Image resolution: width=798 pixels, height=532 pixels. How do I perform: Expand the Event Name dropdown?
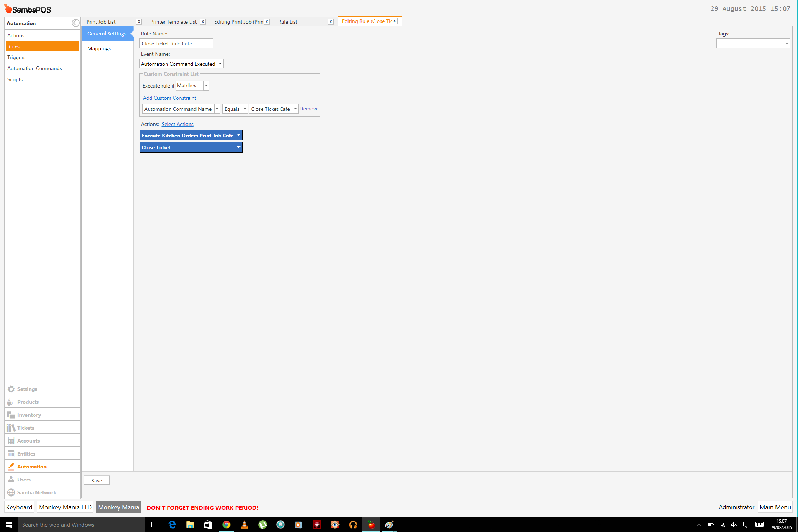220,64
